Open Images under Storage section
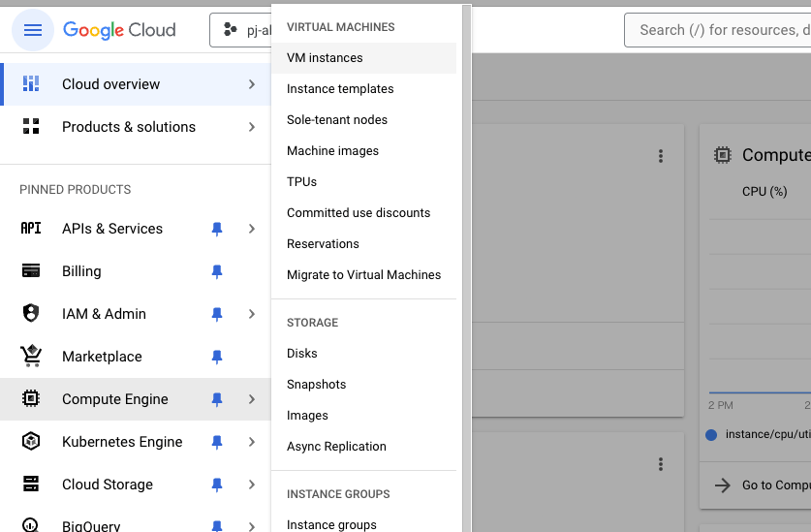Viewport: 811px width, 532px height. click(363, 416)
